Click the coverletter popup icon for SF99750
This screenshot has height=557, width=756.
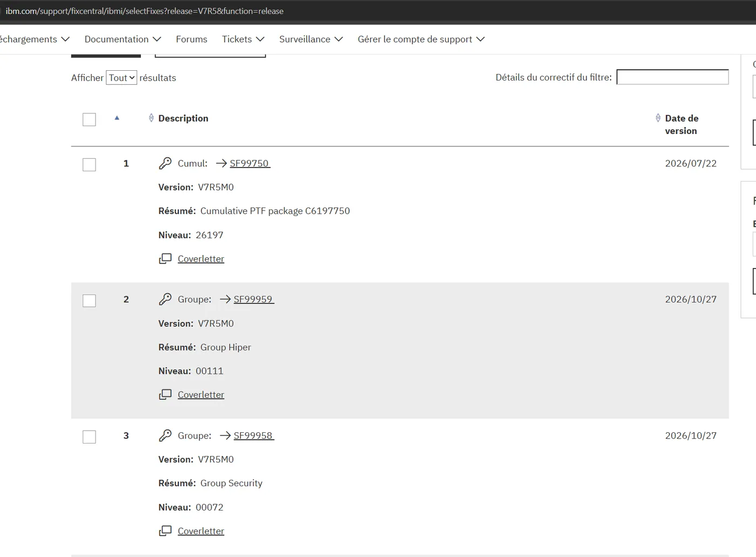pyautogui.click(x=165, y=259)
